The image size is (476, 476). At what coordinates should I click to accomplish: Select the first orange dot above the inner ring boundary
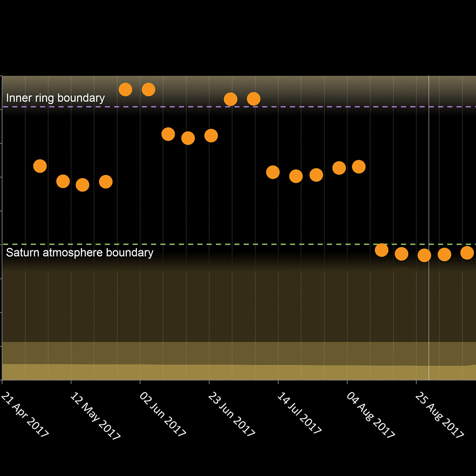(x=125, y=89)
